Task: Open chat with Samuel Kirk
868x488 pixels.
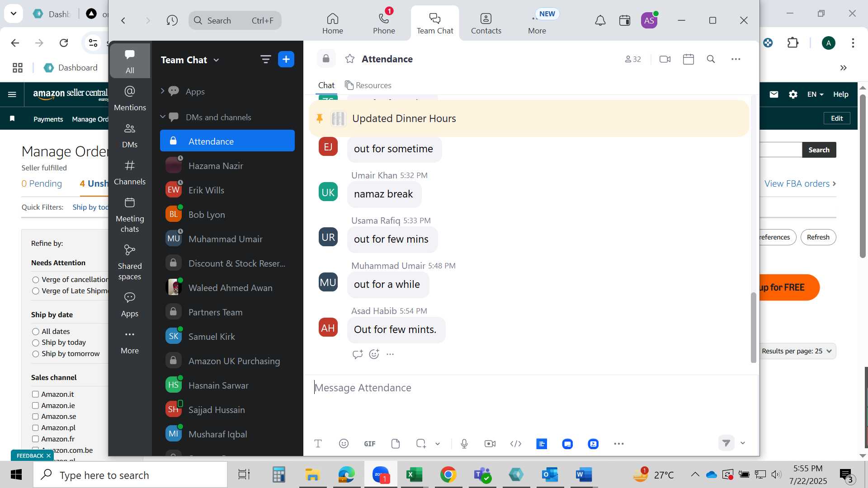Action: (x=227, y=337)
